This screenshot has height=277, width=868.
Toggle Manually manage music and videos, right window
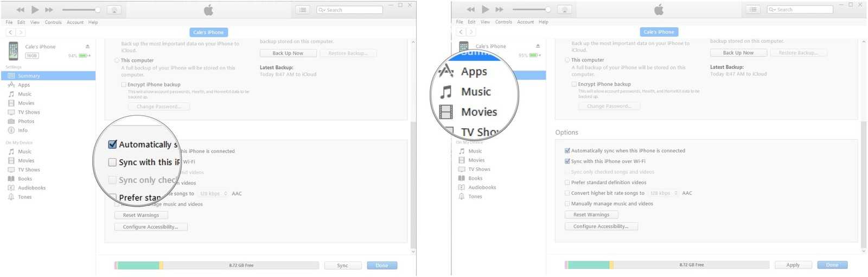pos(567,204)
